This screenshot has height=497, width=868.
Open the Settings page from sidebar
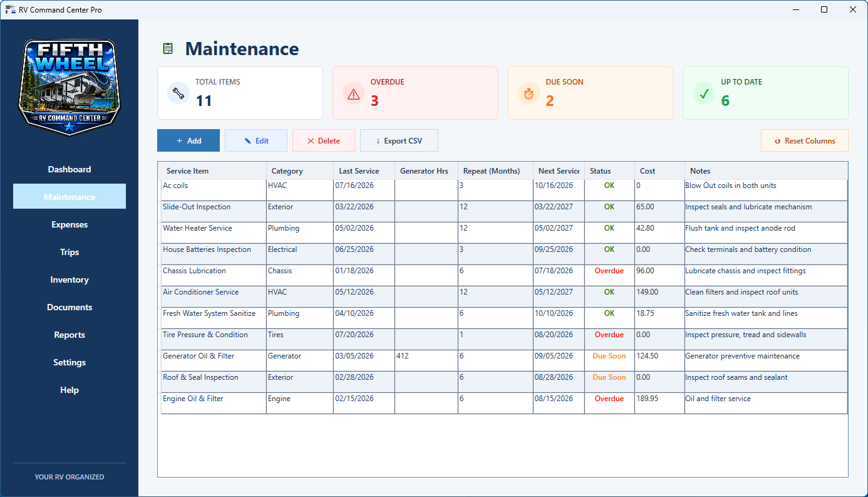[70, 362]
